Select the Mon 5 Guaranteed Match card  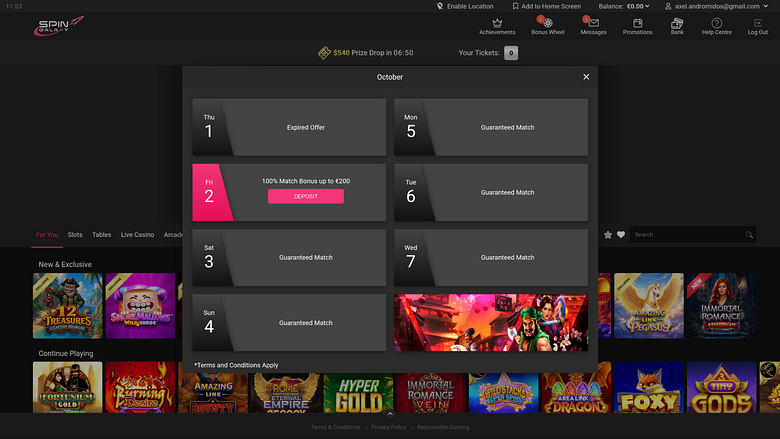tap(491, 127)
